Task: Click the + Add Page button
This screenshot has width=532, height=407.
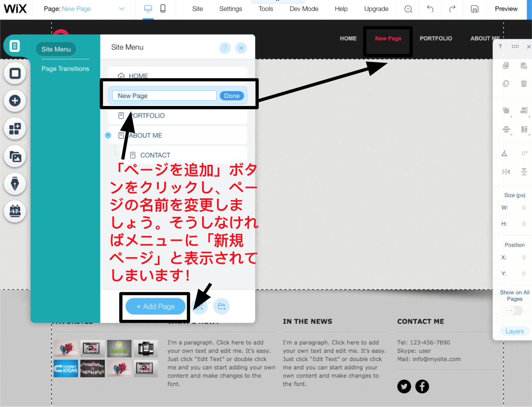Action: coord(156,307)
